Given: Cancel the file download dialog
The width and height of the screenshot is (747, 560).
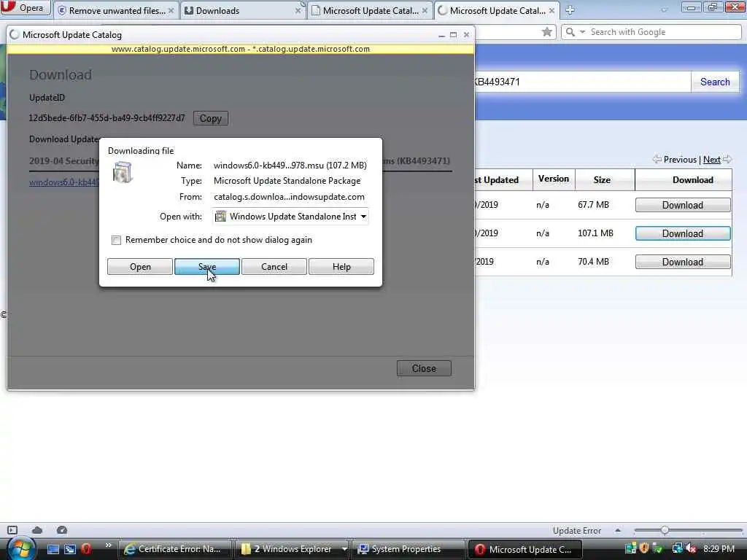Looking at the screenshot, I should coord(274,267).
